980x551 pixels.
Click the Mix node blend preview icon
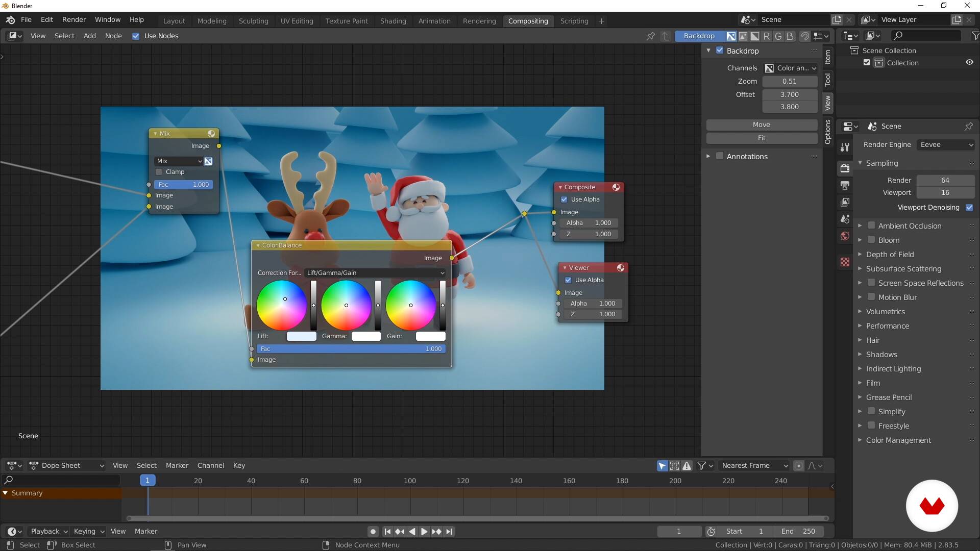[211, 134]
